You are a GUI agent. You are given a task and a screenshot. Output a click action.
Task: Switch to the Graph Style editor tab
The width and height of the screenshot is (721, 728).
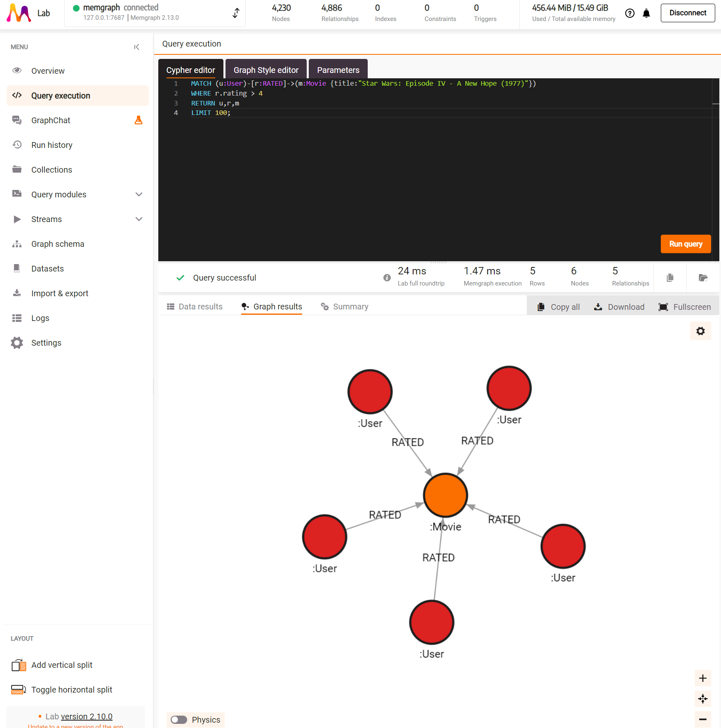(x=266, y=70)
